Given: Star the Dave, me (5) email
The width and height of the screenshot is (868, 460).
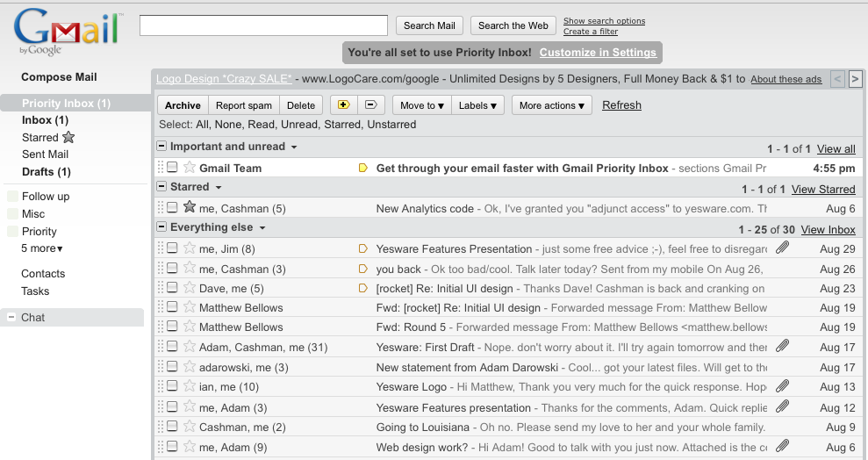Looking at the screenshot, I should (x=190, y=287).
